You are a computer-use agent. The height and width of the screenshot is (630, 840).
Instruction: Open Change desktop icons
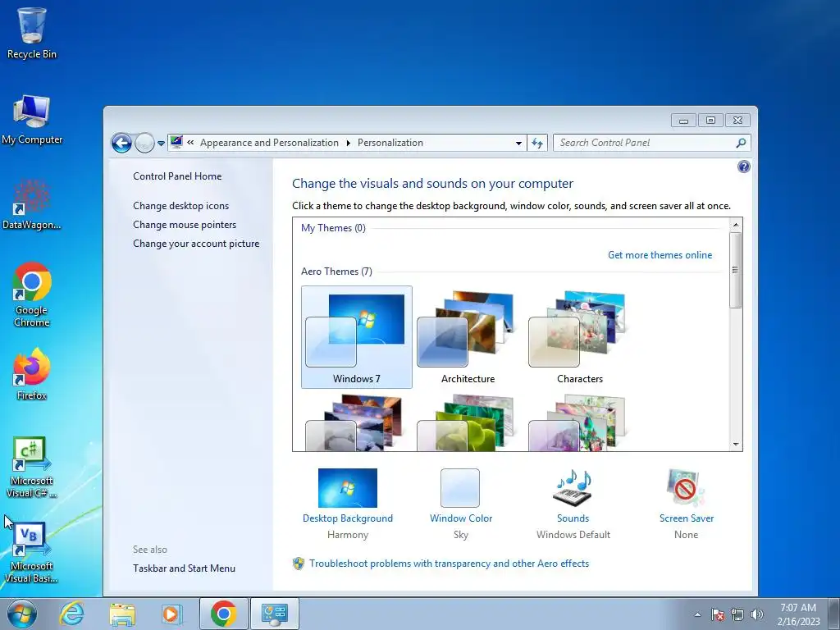coord(181,206)
